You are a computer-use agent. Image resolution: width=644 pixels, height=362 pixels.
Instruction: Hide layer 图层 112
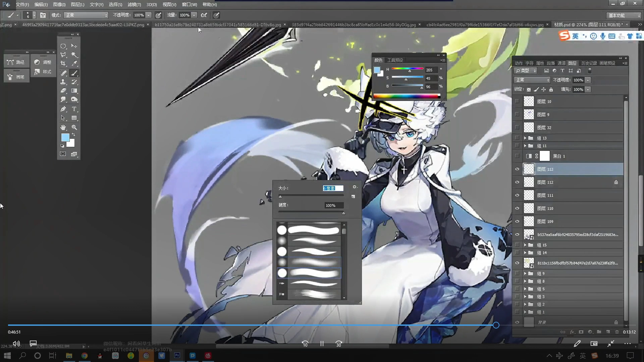tap(517, 182)
